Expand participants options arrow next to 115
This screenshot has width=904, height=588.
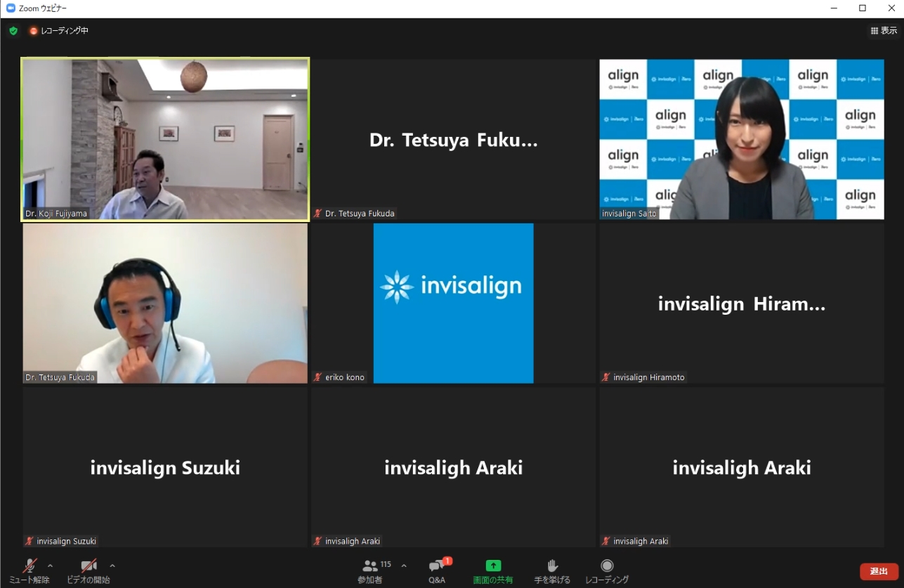click(x=404, y=566)
